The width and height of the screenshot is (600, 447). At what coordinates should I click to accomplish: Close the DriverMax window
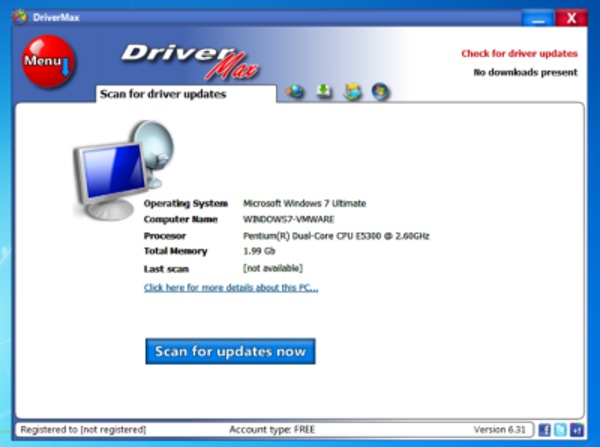(571, 18)
